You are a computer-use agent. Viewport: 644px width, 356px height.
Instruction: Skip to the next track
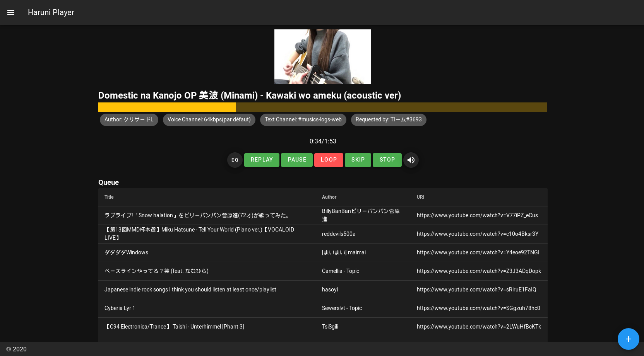pos(358,160)
